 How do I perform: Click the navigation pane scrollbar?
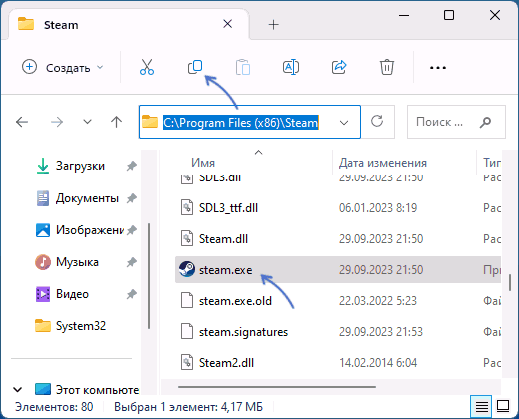point(149,277)
